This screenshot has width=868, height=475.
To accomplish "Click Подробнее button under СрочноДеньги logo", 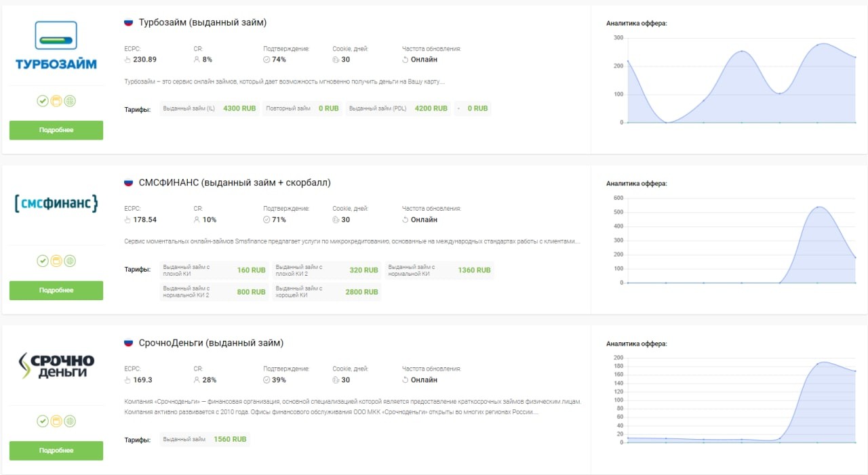I will 56,451.
